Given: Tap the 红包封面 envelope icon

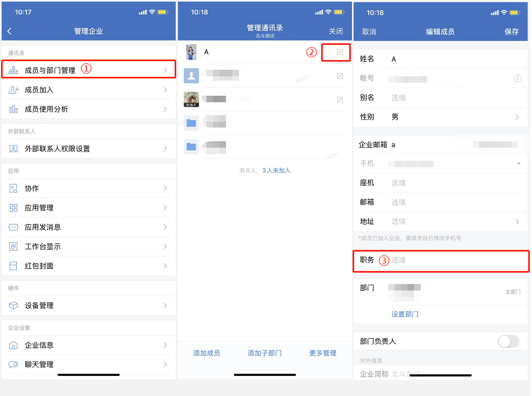Looking at the screenshot, I should (13, 266).
